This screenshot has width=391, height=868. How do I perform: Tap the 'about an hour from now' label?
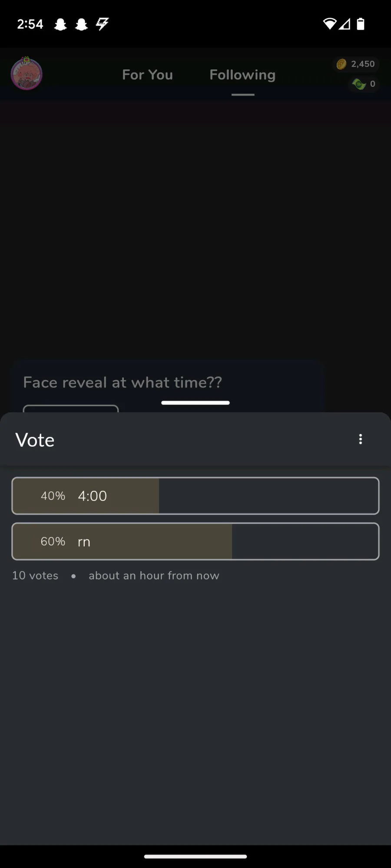[154, 575]
